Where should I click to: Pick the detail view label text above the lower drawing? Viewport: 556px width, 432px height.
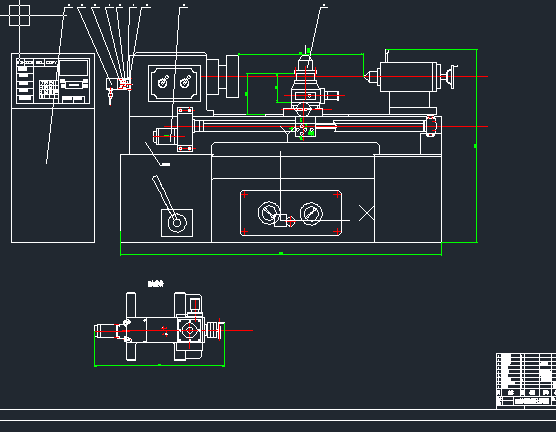pyautogui.click(x=156, y=283)
